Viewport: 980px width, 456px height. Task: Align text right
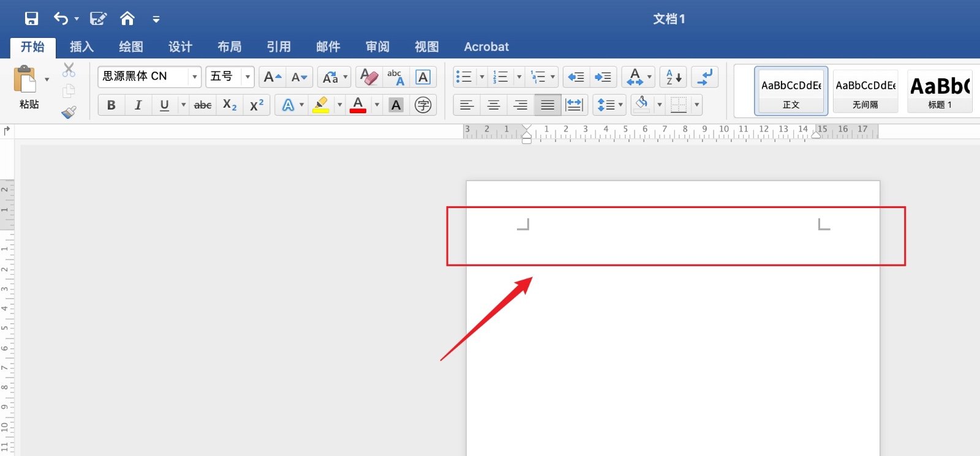coord(521,105)
